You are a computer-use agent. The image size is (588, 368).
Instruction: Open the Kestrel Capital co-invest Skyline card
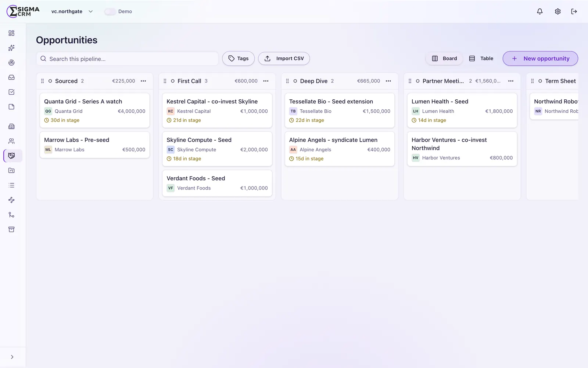pos(217,110)
